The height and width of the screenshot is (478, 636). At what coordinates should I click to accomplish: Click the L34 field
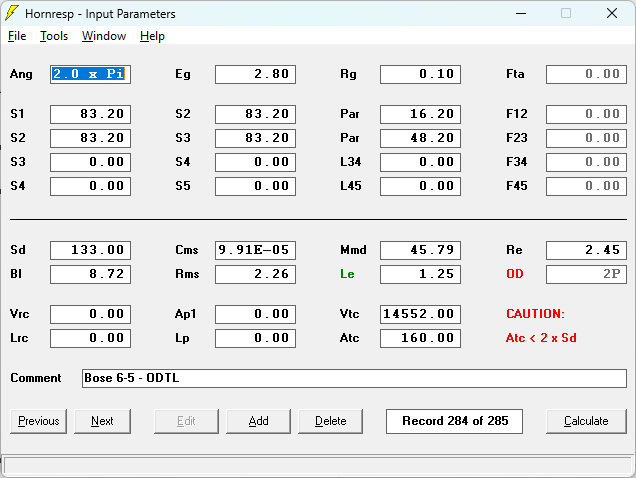point(420,162)
